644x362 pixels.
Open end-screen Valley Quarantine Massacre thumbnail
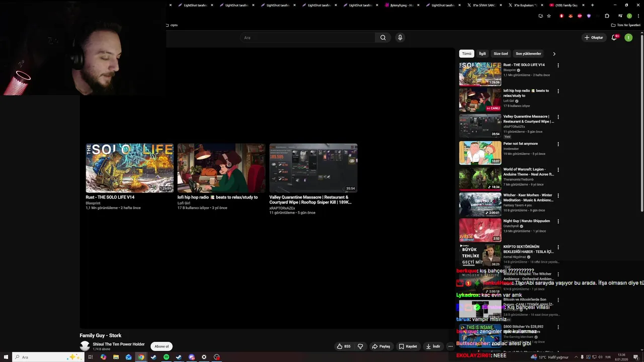(x=313, y=168)
